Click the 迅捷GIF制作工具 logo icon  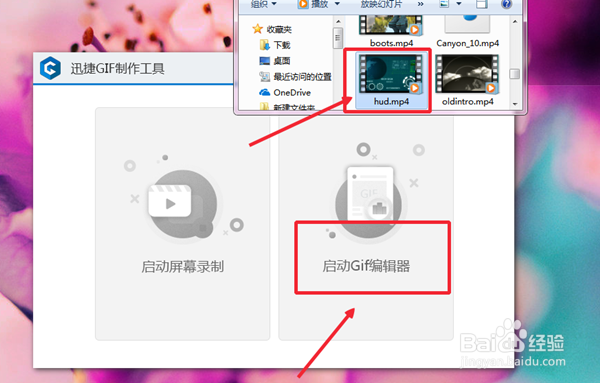[50, 68]
